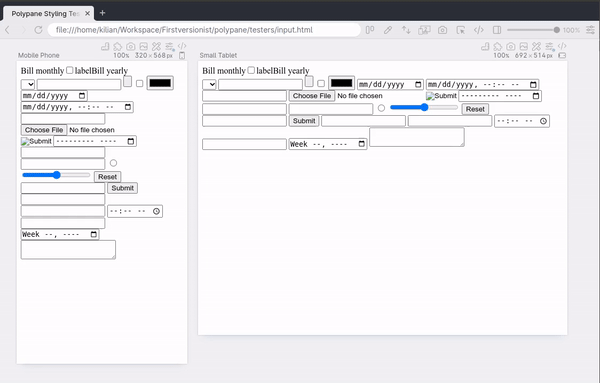Open the Week picker in Small Tablet pane
This screenshot has width=600, height=383.
coord(328,144)
